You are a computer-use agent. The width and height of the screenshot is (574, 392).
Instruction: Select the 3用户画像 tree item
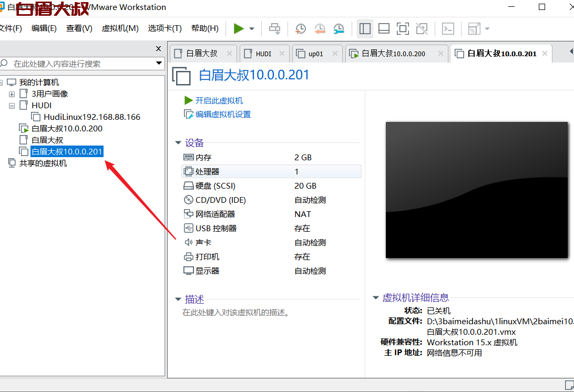coord(49,94)
